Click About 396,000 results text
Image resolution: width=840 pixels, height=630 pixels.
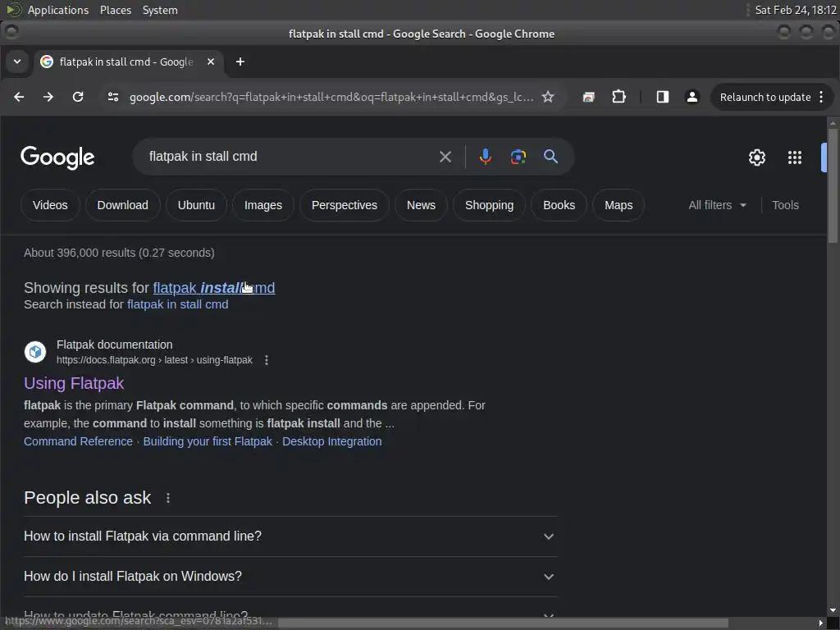click(x=119, y=253)
